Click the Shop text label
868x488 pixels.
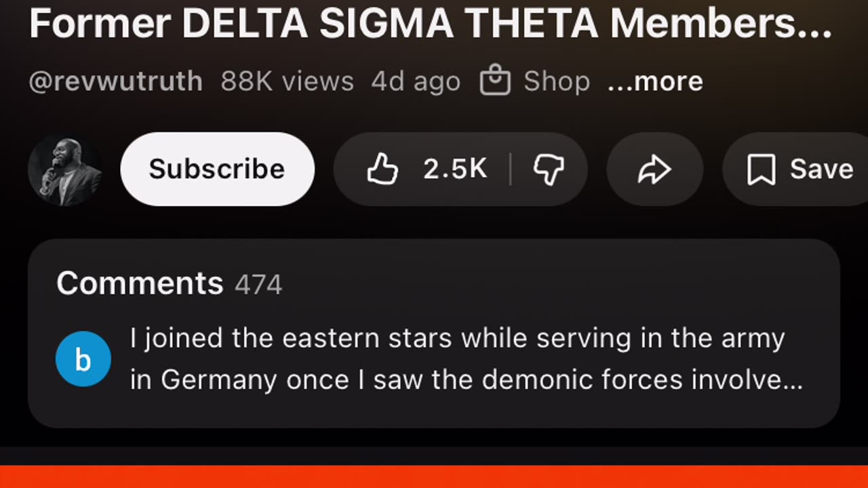556,81
